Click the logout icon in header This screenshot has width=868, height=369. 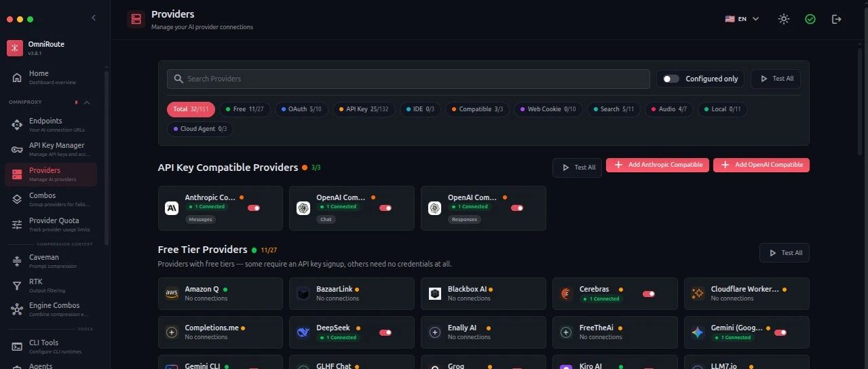coord(837,19)
